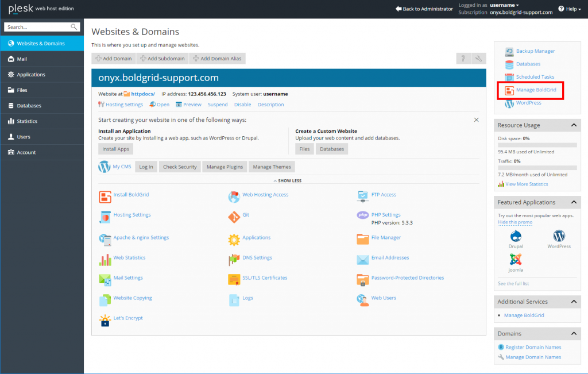Click SHOW LESS to collapse tools

tap(288, 181)
